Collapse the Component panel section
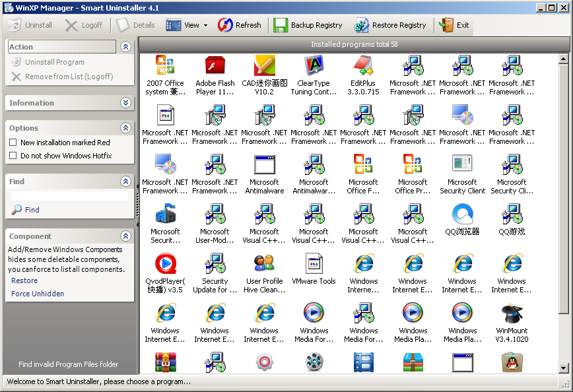Screen dimensions: 573x392 (126, 236)
